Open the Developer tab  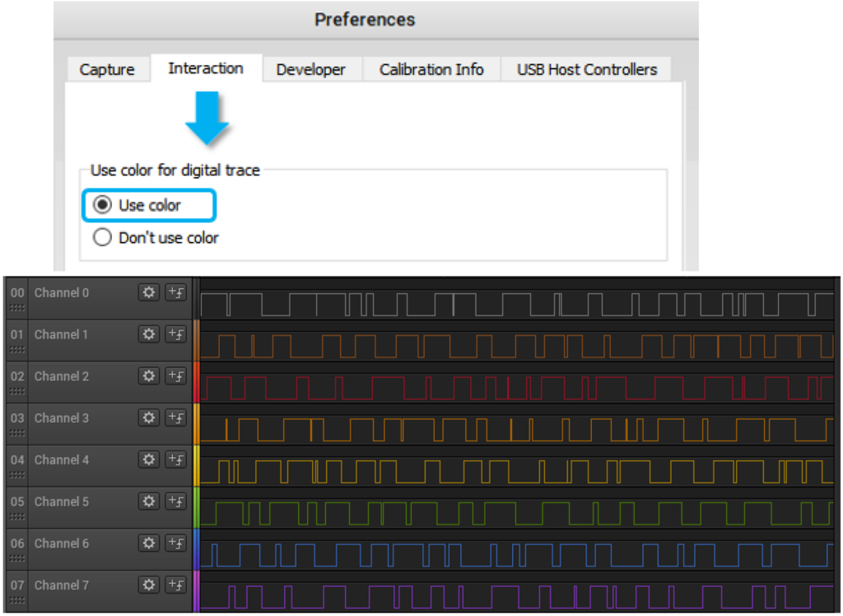(310, 70)
